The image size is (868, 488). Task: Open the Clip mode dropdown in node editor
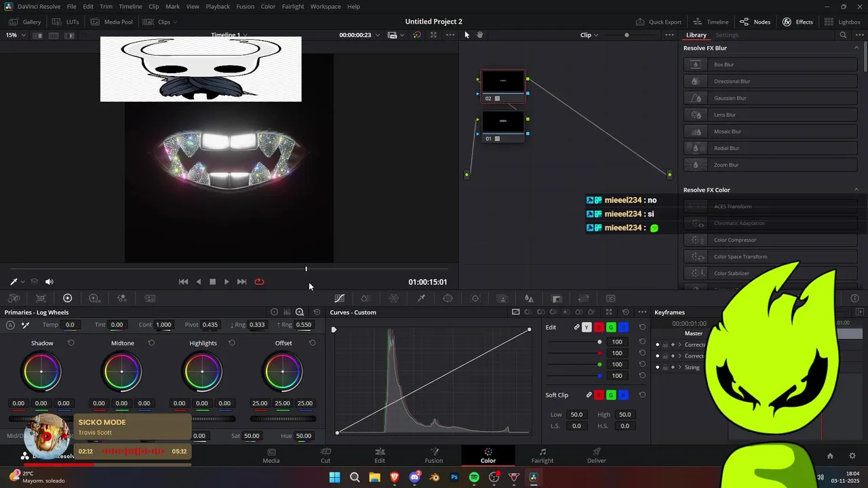[589, 35]
